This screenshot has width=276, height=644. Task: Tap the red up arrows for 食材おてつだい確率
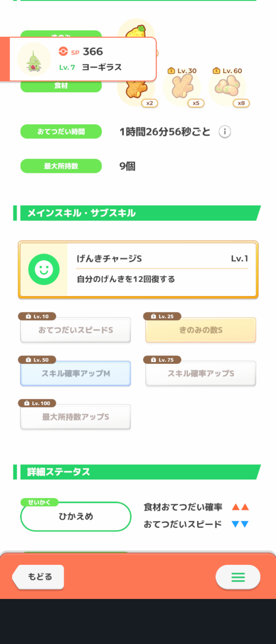pos(240,507)
